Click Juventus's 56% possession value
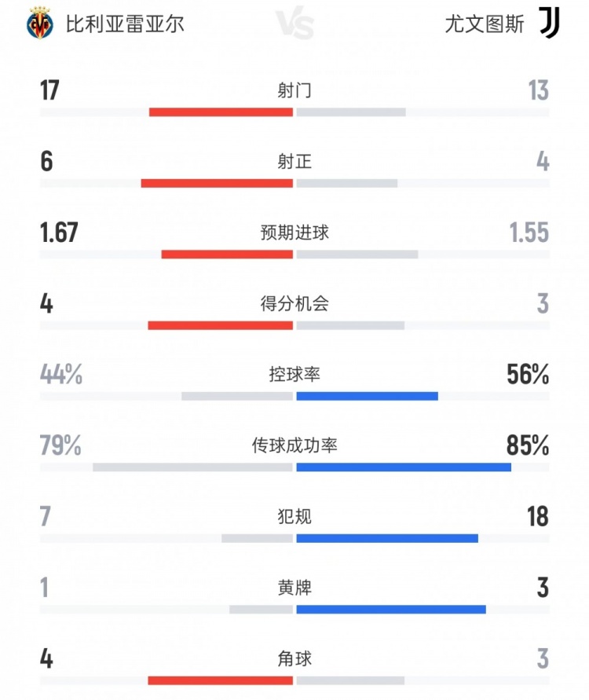The height and width of the screenshot is (700, 589). click(528, 376)
